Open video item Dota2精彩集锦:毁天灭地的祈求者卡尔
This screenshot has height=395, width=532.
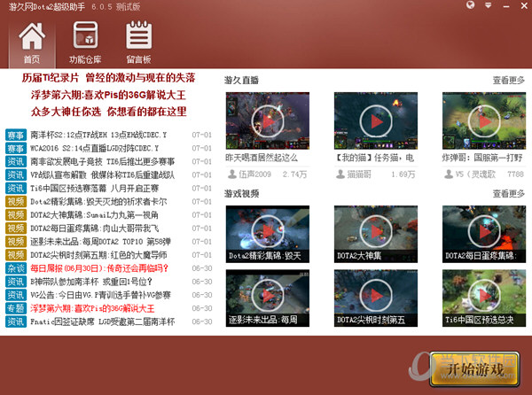click(98, 202)
